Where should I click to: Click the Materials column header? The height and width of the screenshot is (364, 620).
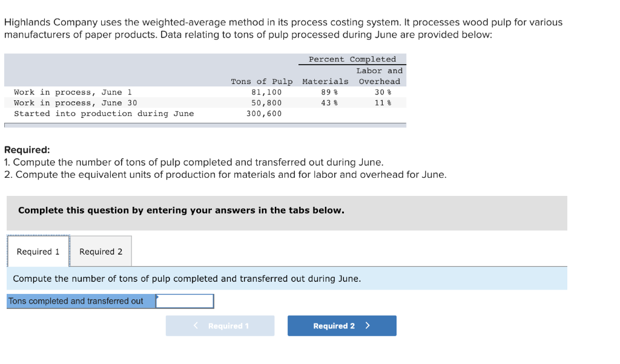pyautogui.click(x=325, y=81)
